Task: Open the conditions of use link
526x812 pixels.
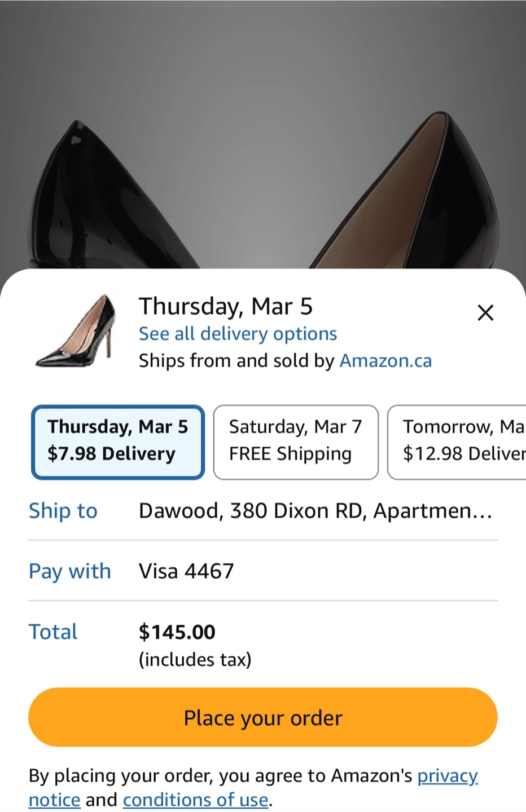Action: tap(195, 800)
